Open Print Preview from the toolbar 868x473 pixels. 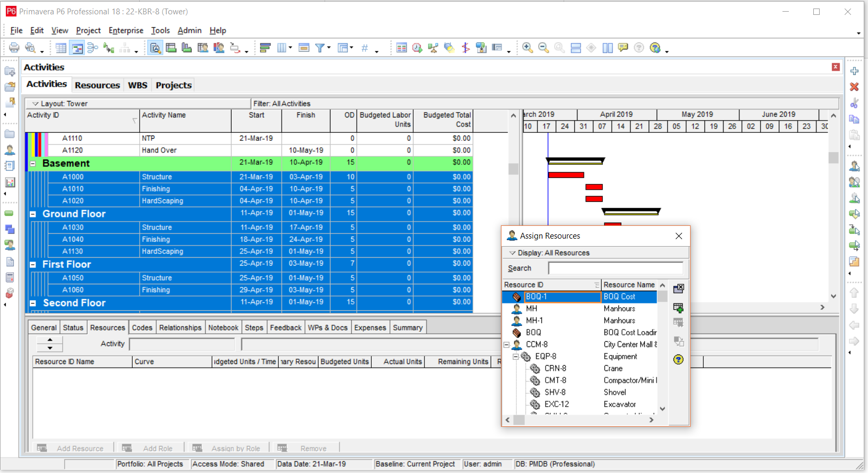click(x=31, y=48)
